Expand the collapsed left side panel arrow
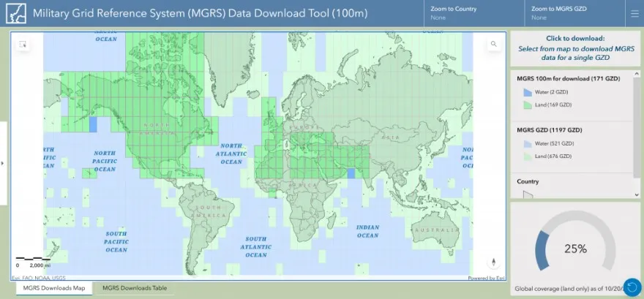644x299 pixels. [3, 162]
